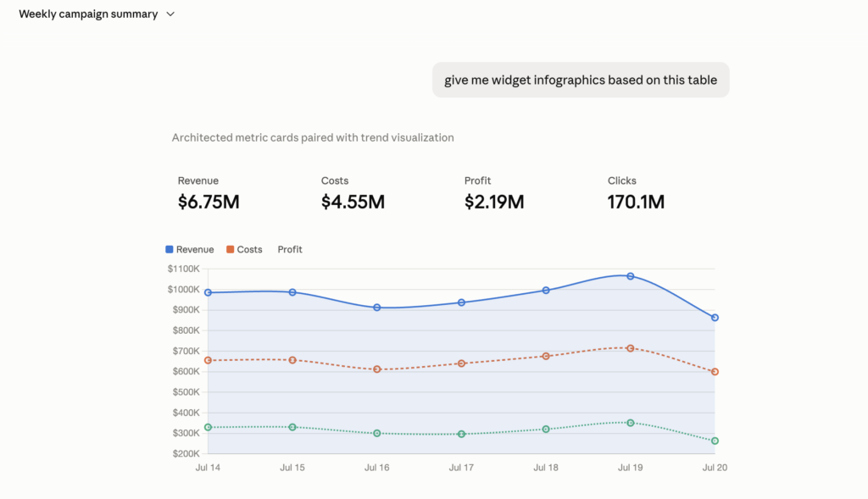This screenshot has height=499, width=868.
Task: Toggle the Costs series in legend
Action: [244, 249]
